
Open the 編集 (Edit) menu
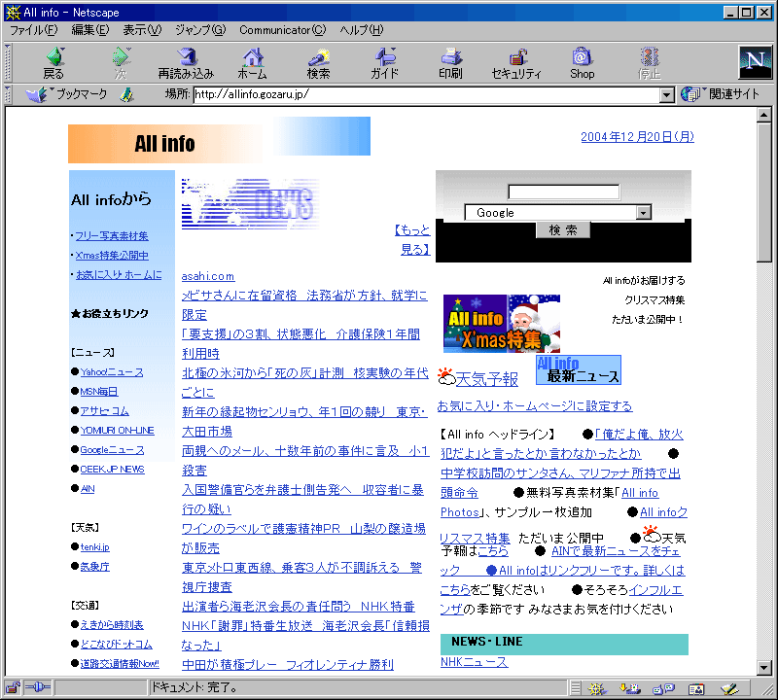pos(90,30)
